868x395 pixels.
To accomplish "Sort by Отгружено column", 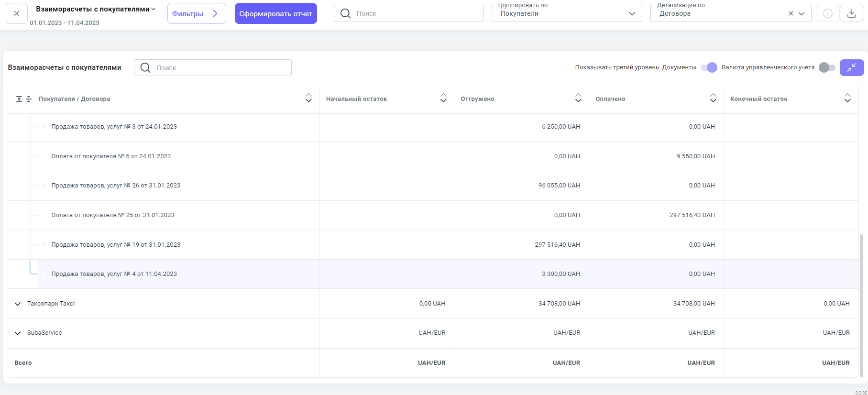I will 578,99.
